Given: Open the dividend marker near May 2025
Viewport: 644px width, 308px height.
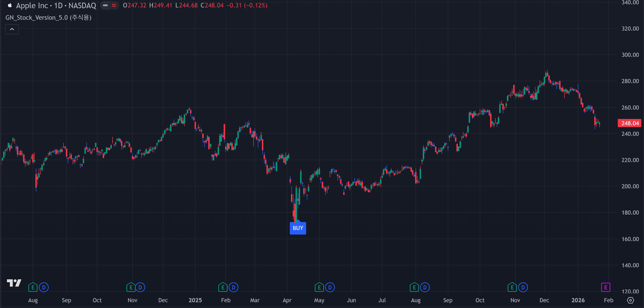Looking at the screenshot, I should [330, 287].
